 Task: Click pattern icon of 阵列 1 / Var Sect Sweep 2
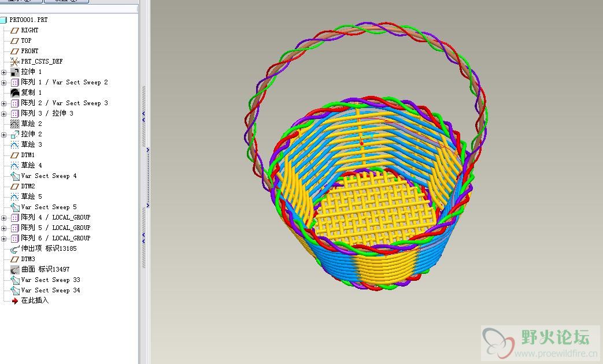coord(14,82)
